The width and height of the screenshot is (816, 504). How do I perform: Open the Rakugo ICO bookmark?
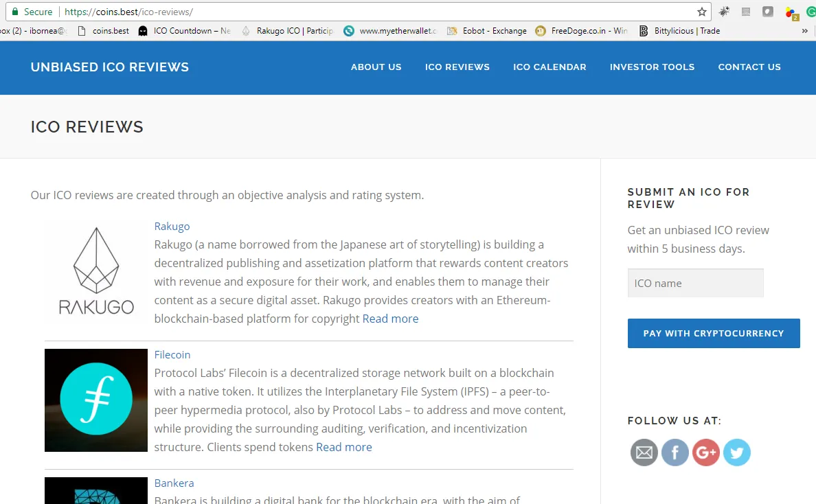(287, 31)
